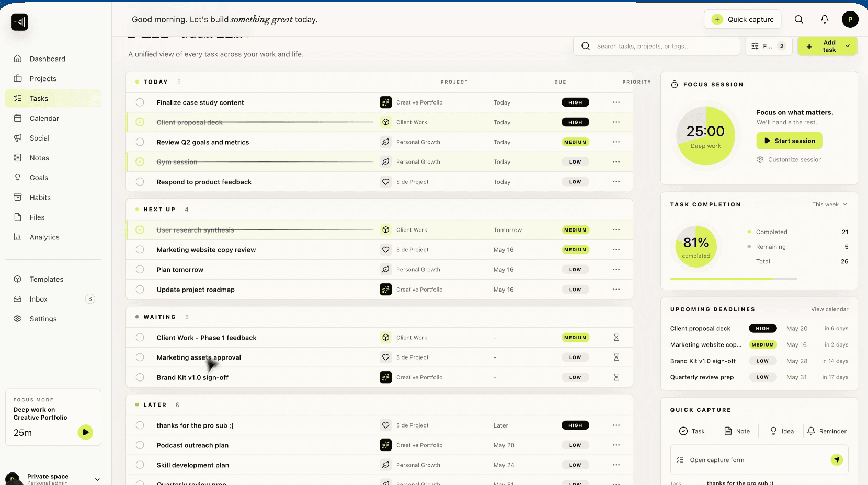Click Client Work icon on User research synthesis row

pyautogui.click(x=386, y=230)
